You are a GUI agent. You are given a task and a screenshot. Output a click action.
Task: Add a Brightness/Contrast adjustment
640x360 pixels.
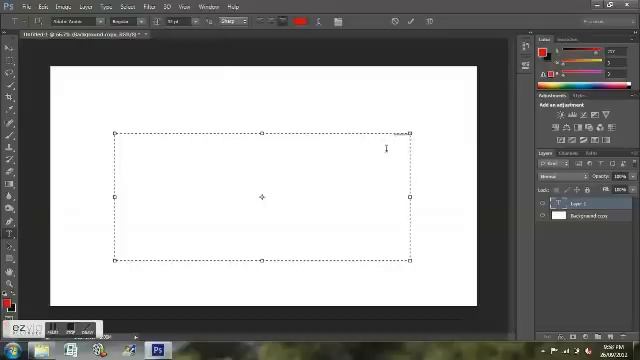click(561, 115)
